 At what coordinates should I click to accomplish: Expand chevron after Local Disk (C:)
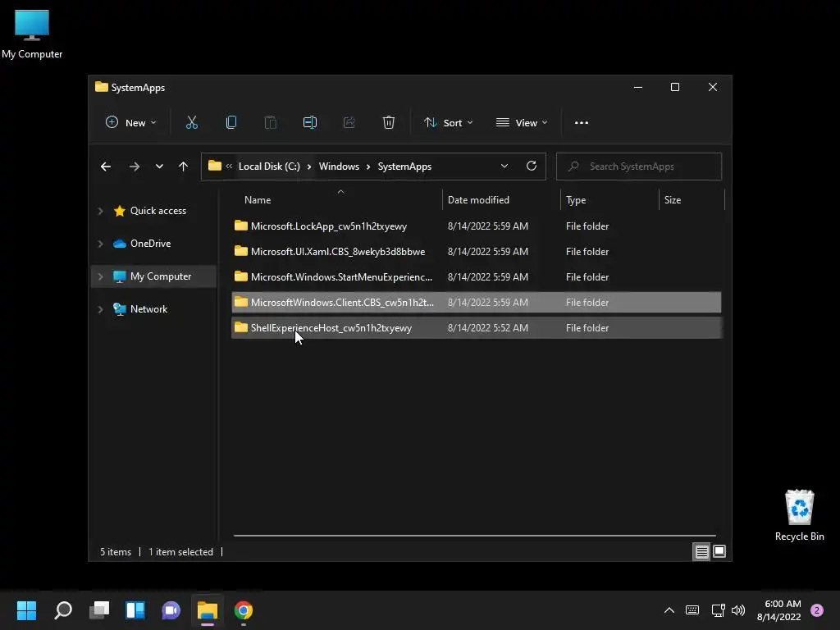(x=309, y=167)
